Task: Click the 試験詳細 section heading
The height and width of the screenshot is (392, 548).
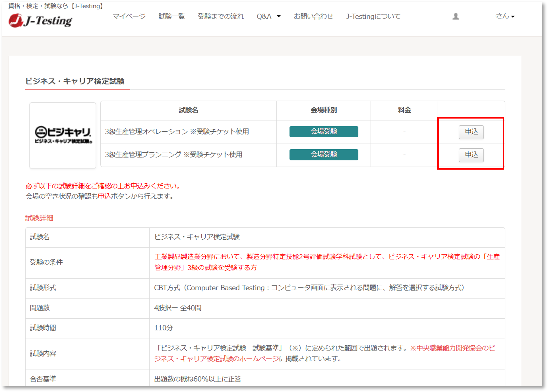Action: 39,218
